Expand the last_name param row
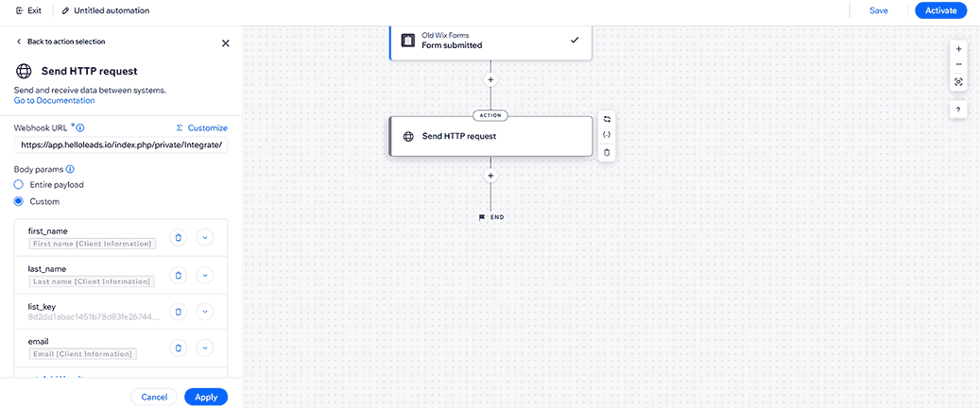980x408 pixels. coord(206,275)
